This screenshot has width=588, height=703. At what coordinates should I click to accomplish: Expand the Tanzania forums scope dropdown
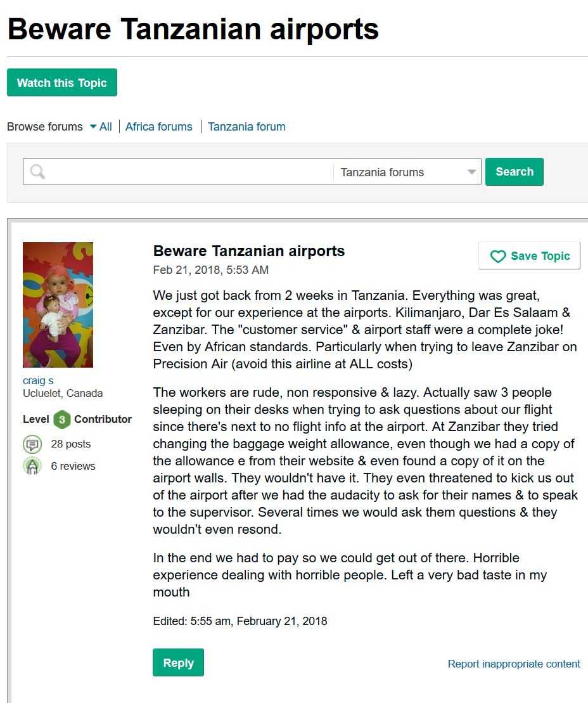pos(407,172)
